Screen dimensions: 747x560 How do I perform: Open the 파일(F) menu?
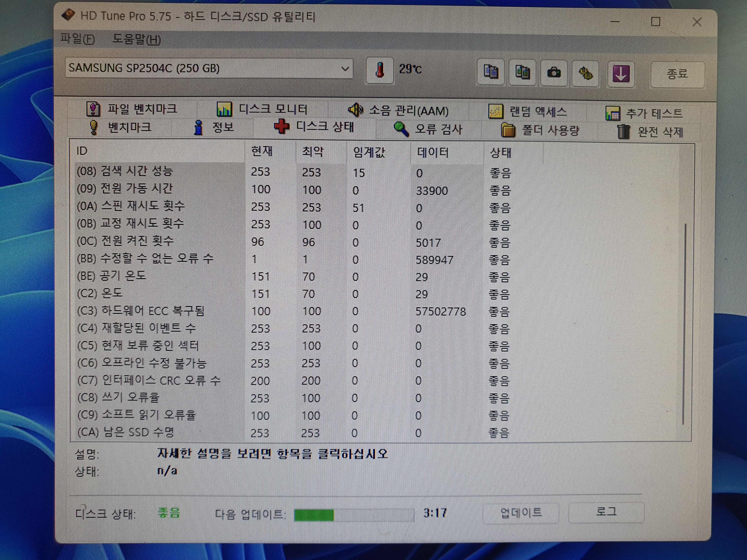coord(77,39)
